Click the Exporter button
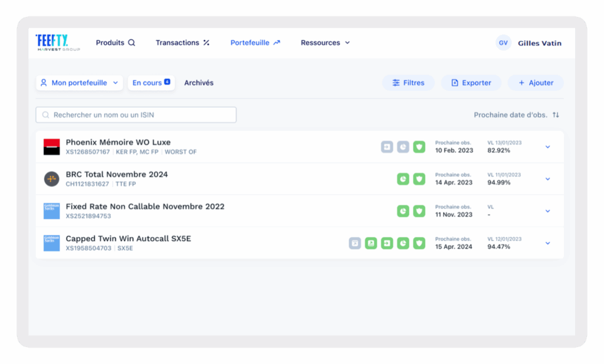 click(x=471, y=83)
